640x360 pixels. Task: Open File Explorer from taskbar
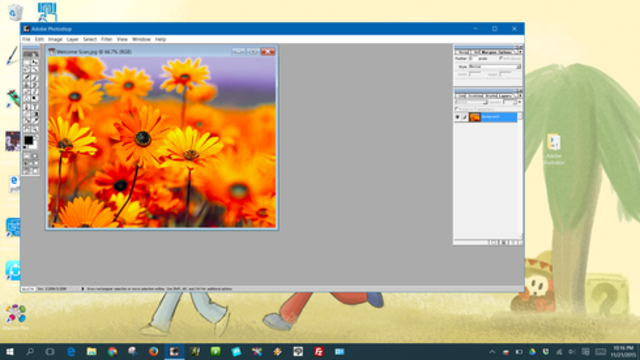[91, 351]
